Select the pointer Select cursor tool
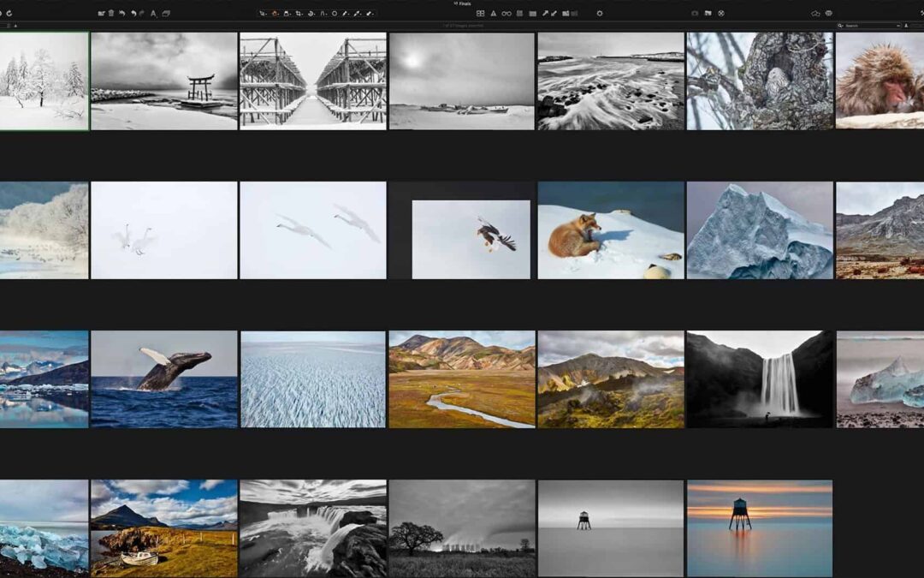 [263, 13]
